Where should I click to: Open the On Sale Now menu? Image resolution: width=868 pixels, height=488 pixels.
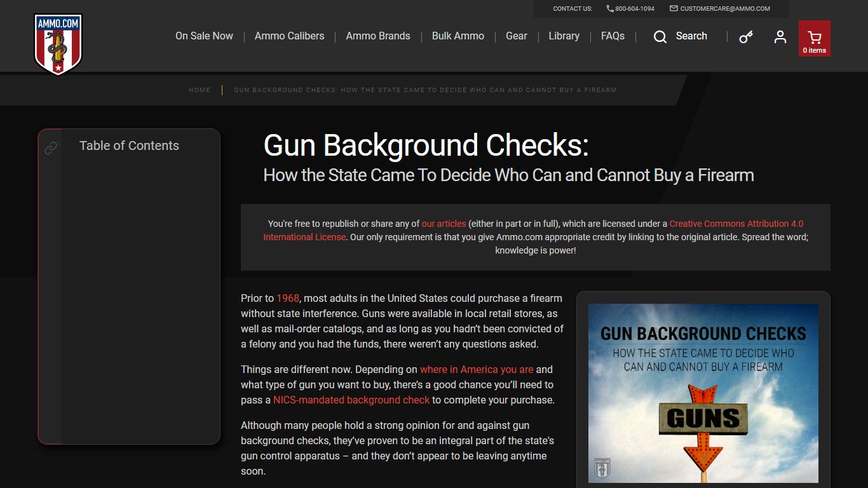(x=204, y=36)
